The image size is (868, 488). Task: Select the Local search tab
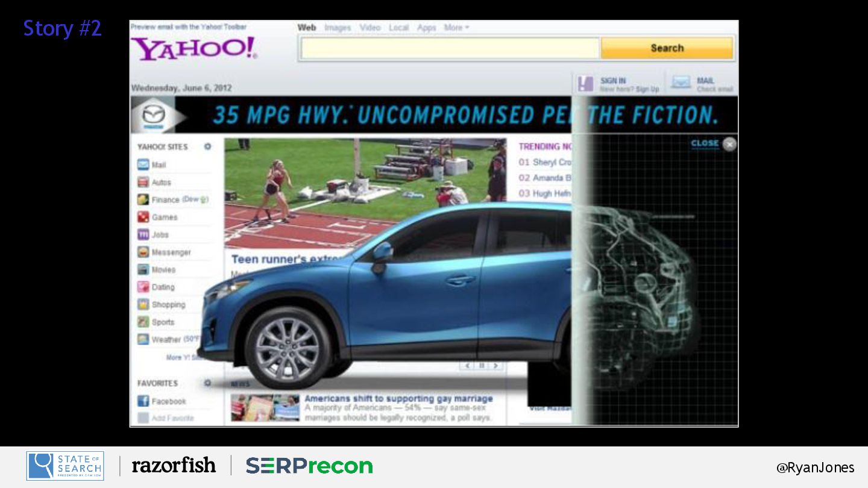pos(398,28)
